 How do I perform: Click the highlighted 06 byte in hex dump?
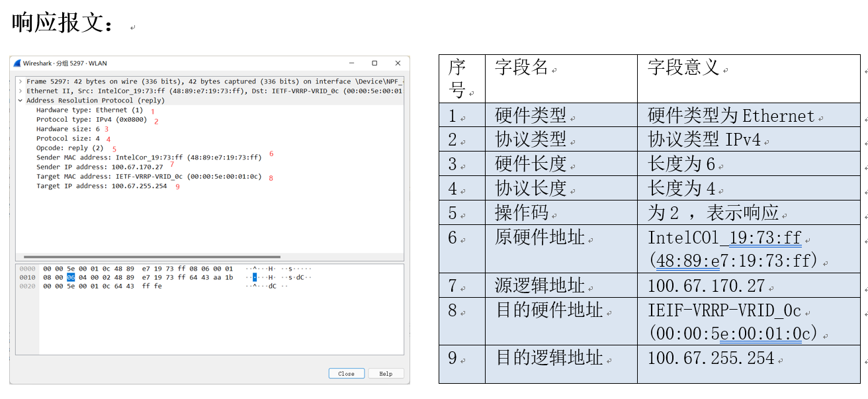(x=71, y=277)
